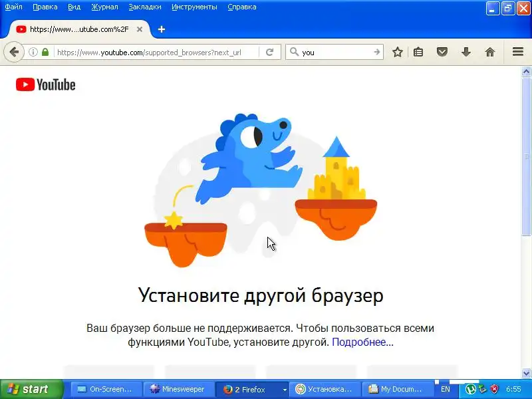Open the Инструменты menu
The width and height of the screenshot is (532, 399).
tap(194, 7)
